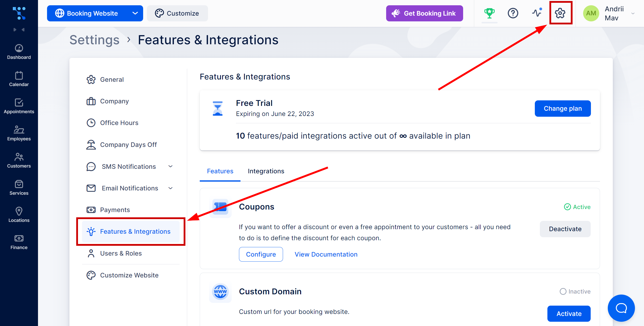
Task: Collapse the sidebar using the arrows toggle
Action: click(19, 30)
